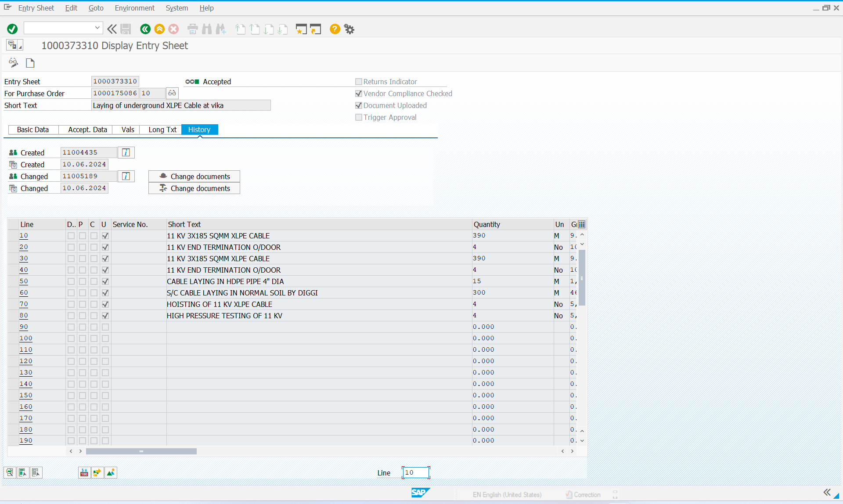
Task: Toggle the Returns Indicator checkbox
Action: 359,82
